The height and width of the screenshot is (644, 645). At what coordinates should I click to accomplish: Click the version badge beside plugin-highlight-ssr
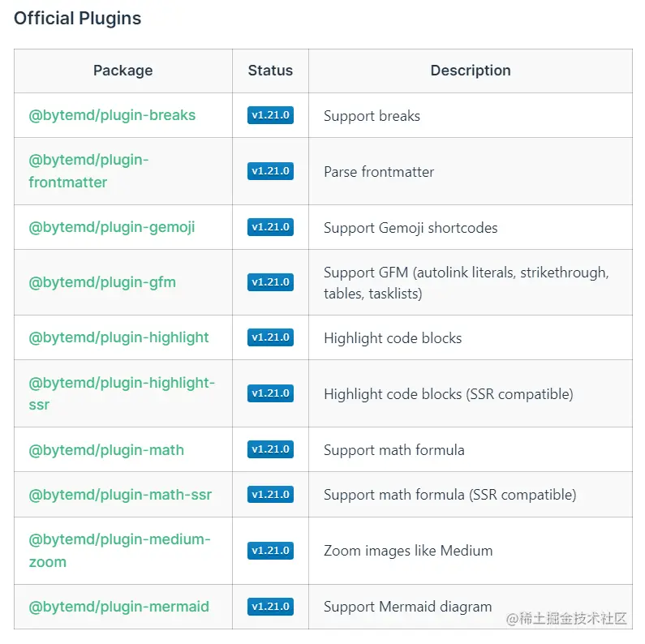pos(270,393)
